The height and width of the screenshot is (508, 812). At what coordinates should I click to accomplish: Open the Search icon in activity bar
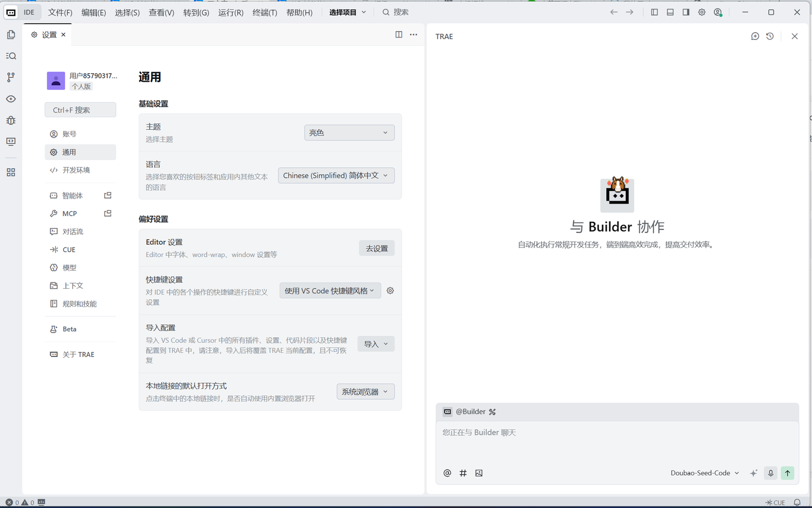point(11,56)
